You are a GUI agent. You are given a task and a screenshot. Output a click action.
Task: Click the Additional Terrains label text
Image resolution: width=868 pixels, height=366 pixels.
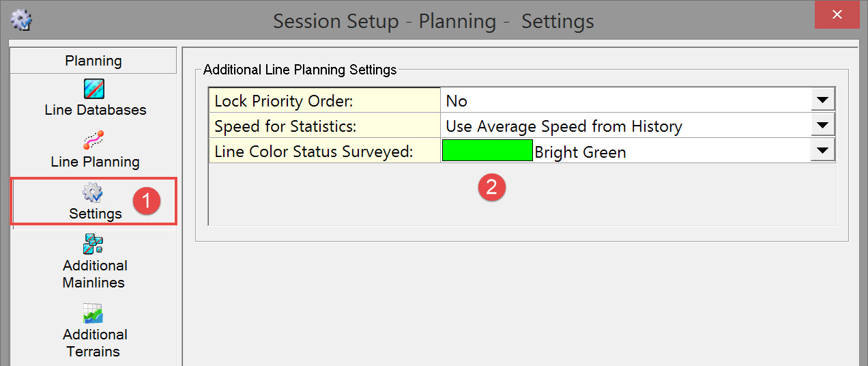pyautogui.click(x=95, y=343)
